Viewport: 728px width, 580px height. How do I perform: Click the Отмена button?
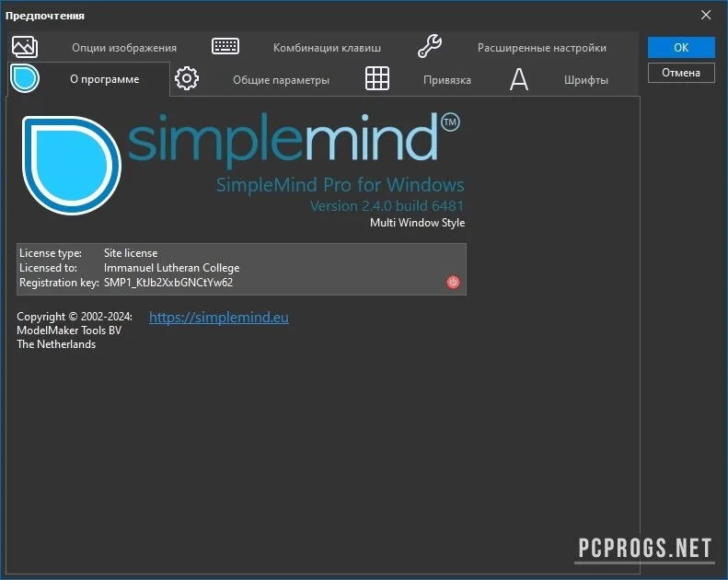[681, 73]
